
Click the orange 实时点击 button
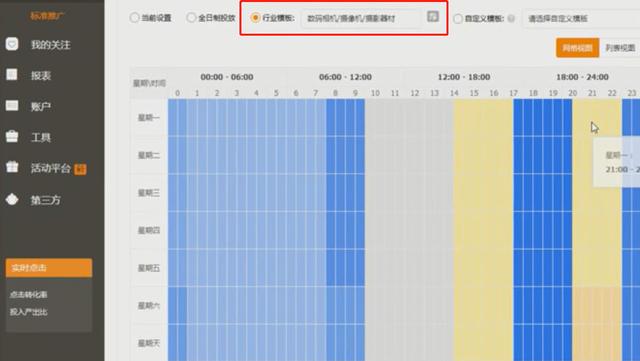[49, 268]
